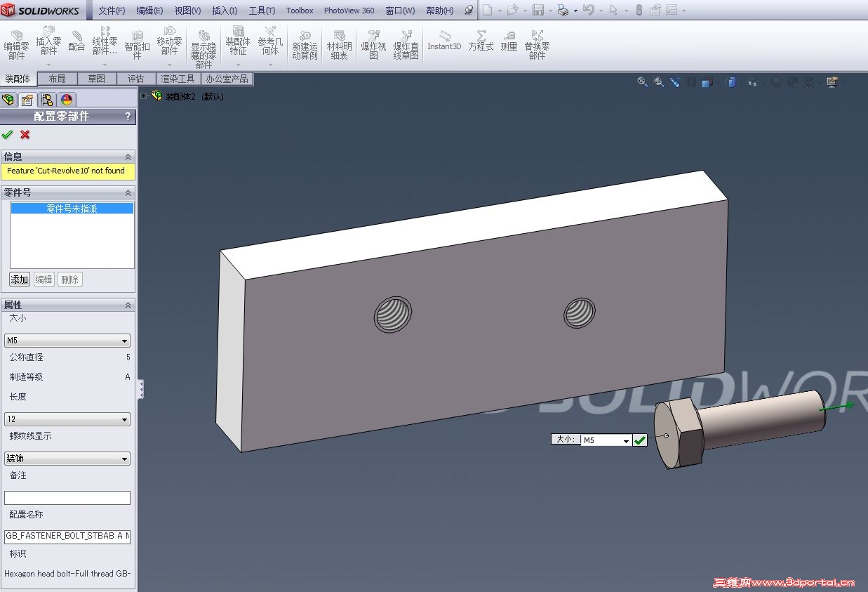The width and height of the screenshot is (868, 592).
Task: Confirm with green check under 配置零部件
Action: pyautogui.click(x=7, y=134)
